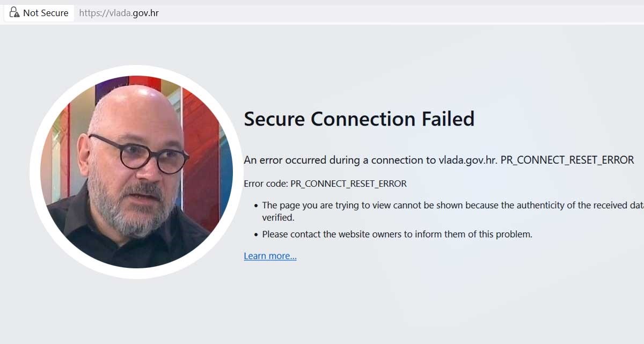Image resolution: width=644 pixels, height=344 pixels.
Task: Click the "Please contact the website owners" bullet
Action: click(397, 234)
